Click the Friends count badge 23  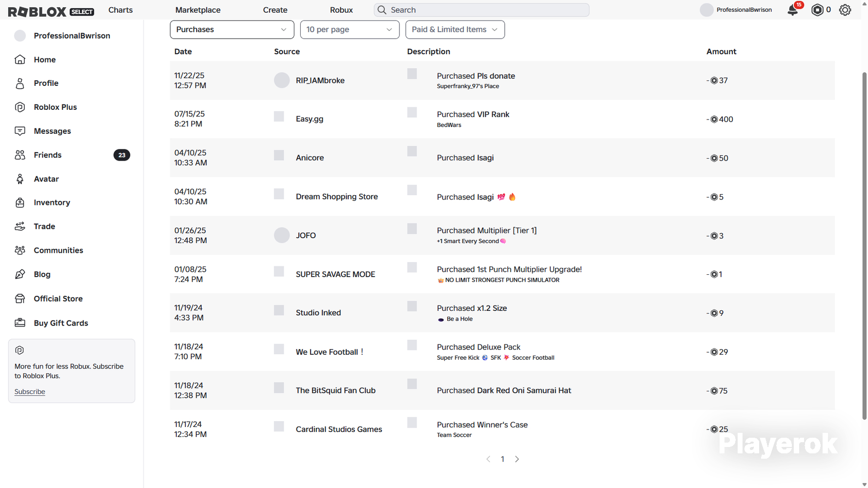[122, 155]
